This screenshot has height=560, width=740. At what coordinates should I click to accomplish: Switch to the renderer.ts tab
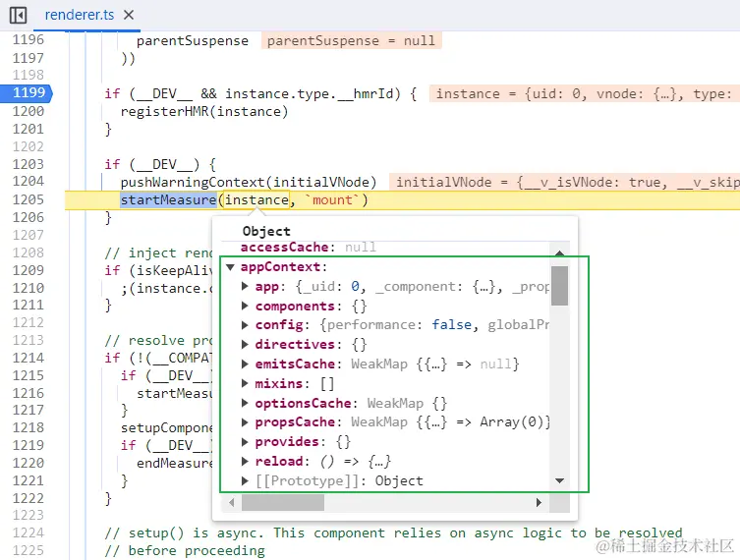coord(80,15)
